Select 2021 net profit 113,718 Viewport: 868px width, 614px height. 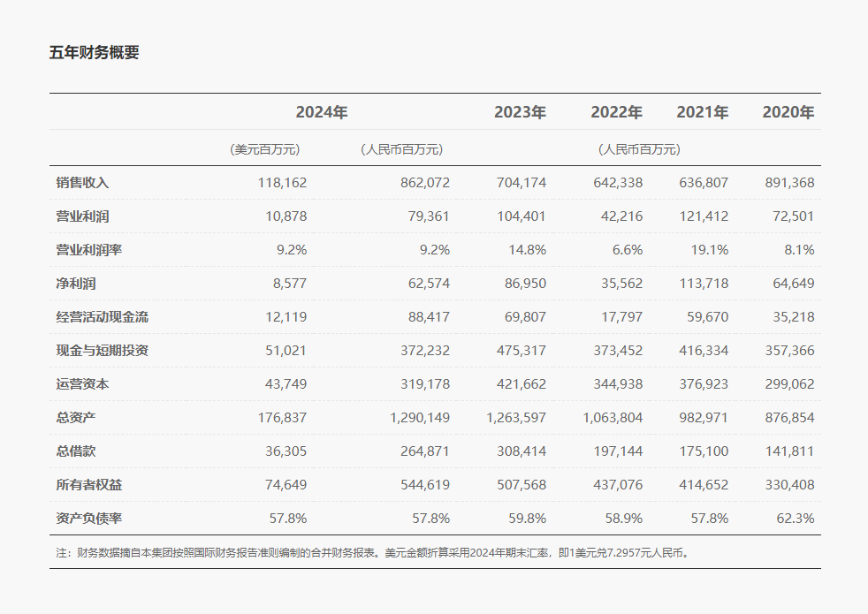click(x=704, y=284)
